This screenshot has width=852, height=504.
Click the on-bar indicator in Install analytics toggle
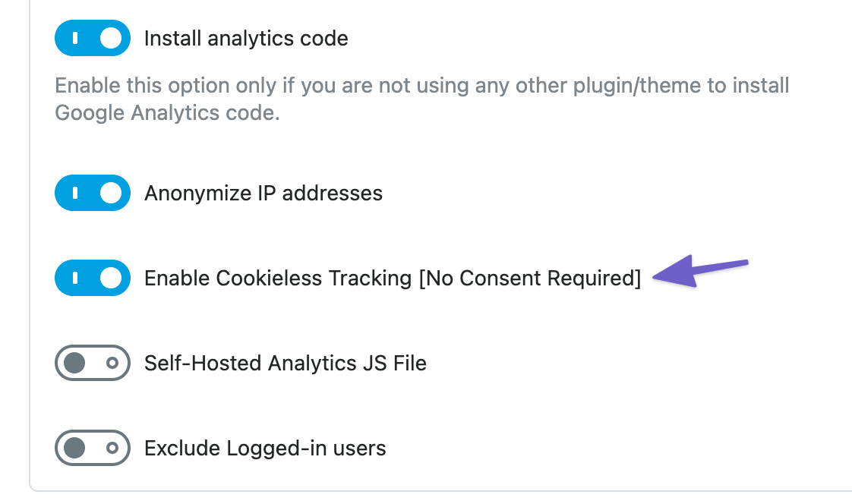(75, 38)
